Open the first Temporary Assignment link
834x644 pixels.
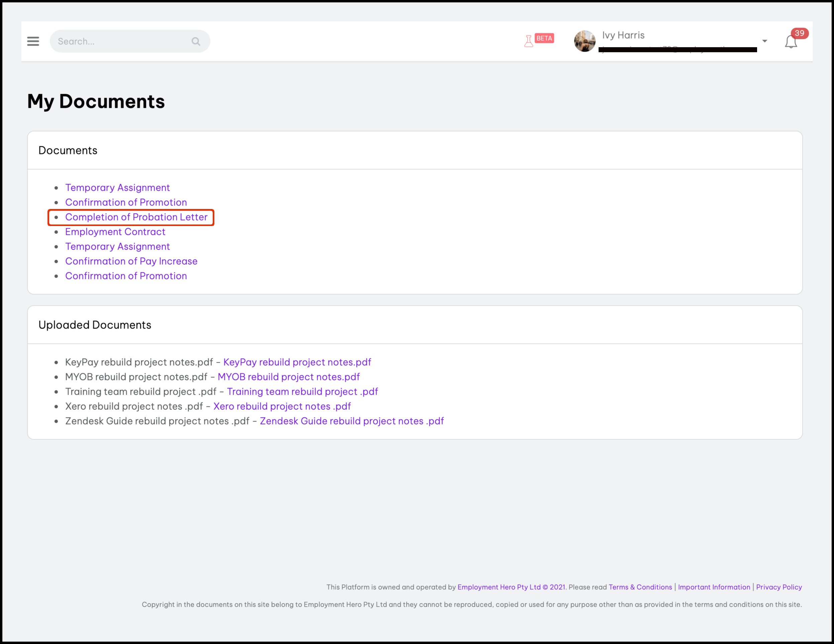tap(118, 188)
